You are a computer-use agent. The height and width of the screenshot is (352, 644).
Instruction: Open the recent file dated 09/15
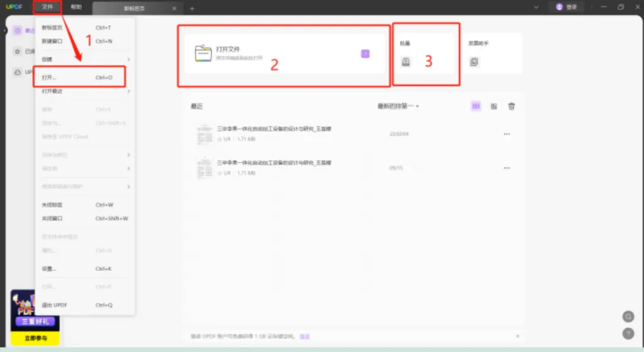pyautogui.click(x=353, y=167)
